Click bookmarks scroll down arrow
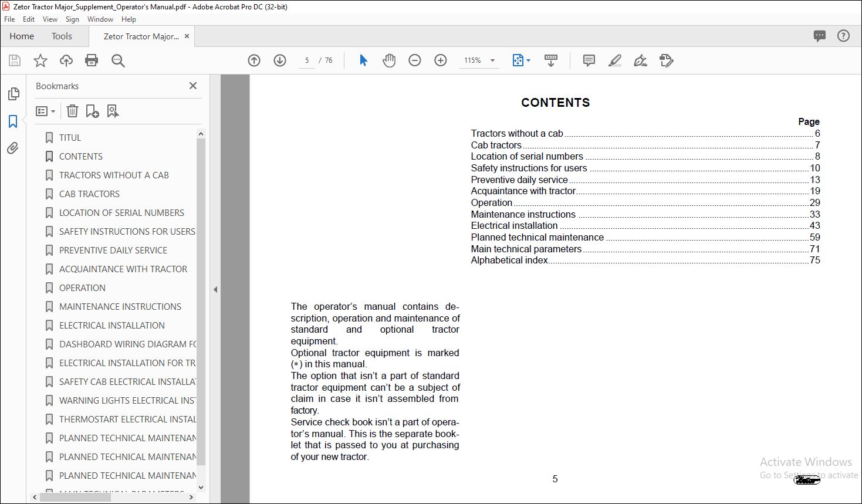The image size is (862, 504). tap(201, 487)
